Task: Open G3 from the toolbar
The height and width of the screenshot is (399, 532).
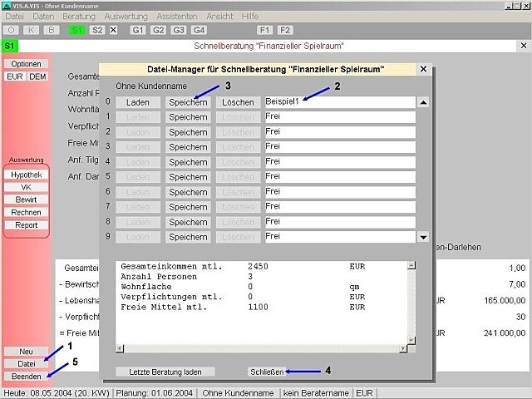Action: [x=179, y=30]
